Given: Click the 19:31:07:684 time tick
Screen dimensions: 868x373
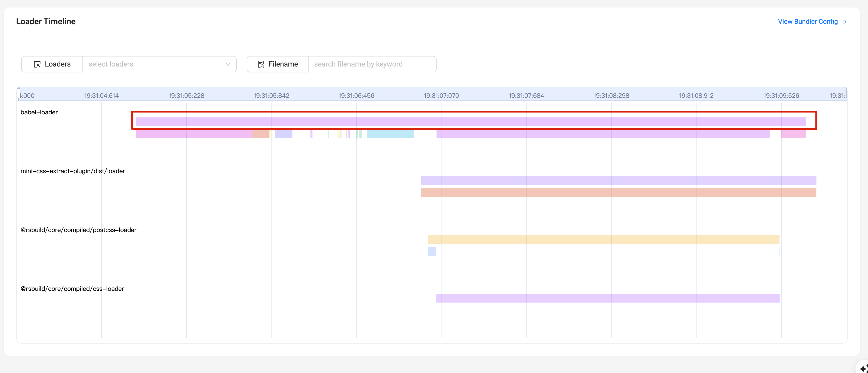Looking at the screenshot, I should click(x=526, y=96).
